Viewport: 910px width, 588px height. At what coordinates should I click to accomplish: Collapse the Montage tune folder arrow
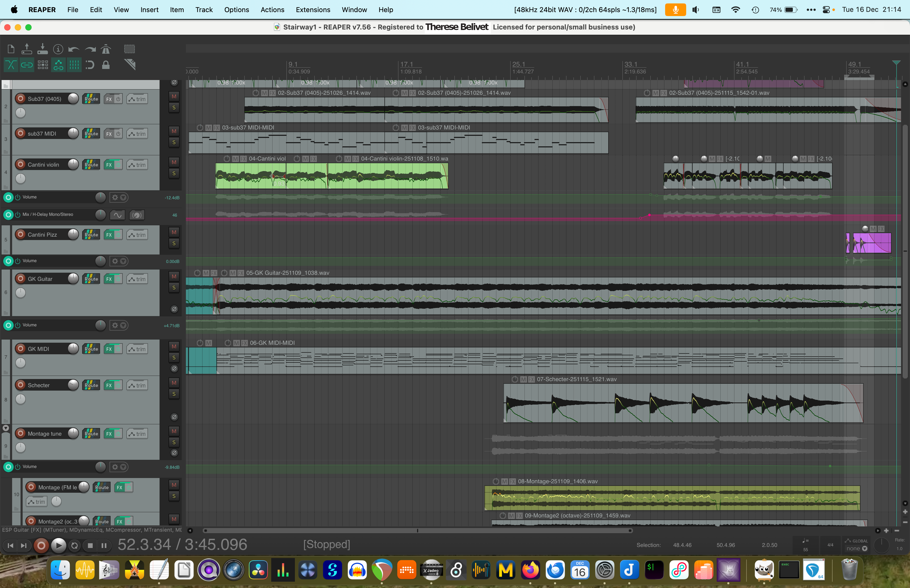[x=6, y=428]
